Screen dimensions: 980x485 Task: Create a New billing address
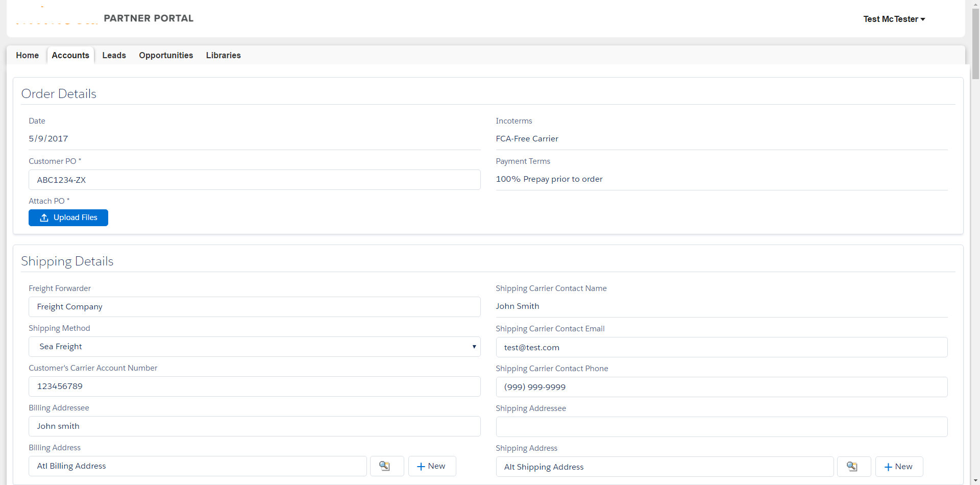pos(432,466)
